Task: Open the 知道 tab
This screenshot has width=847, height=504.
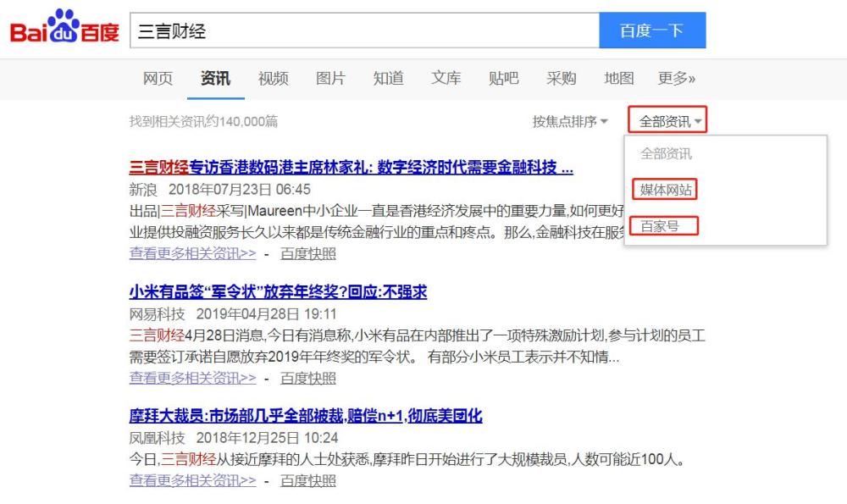Action: (x=389, y=79)
